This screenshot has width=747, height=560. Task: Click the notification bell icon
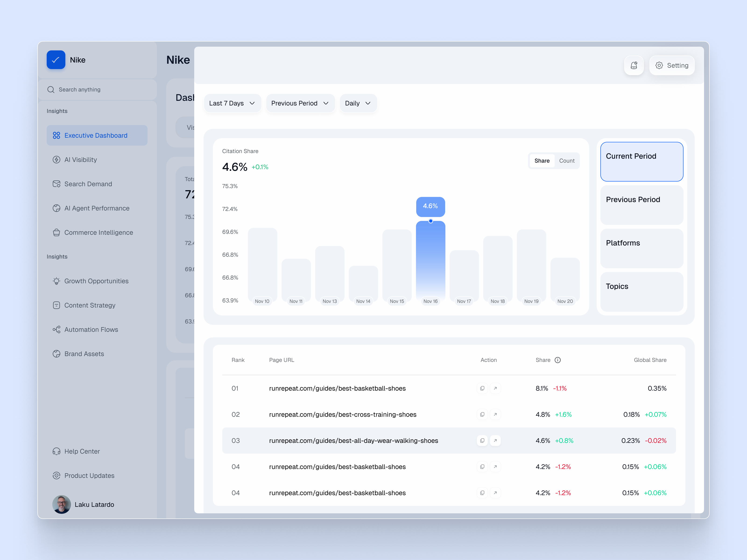point(634,65)
